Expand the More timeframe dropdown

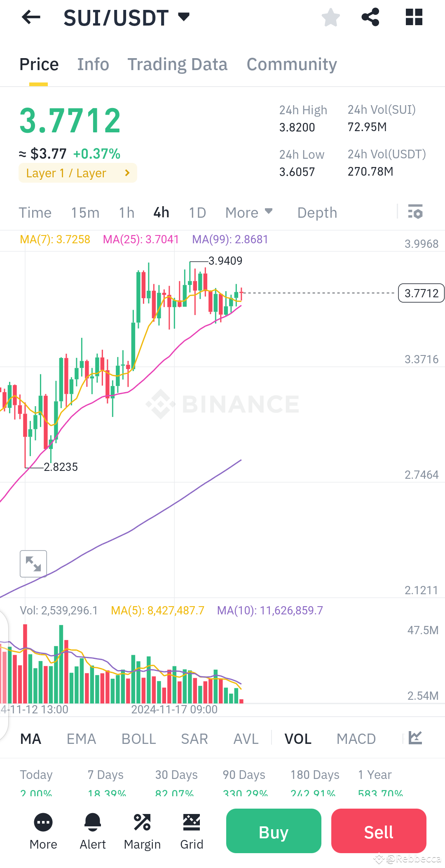tap(249, 212)
